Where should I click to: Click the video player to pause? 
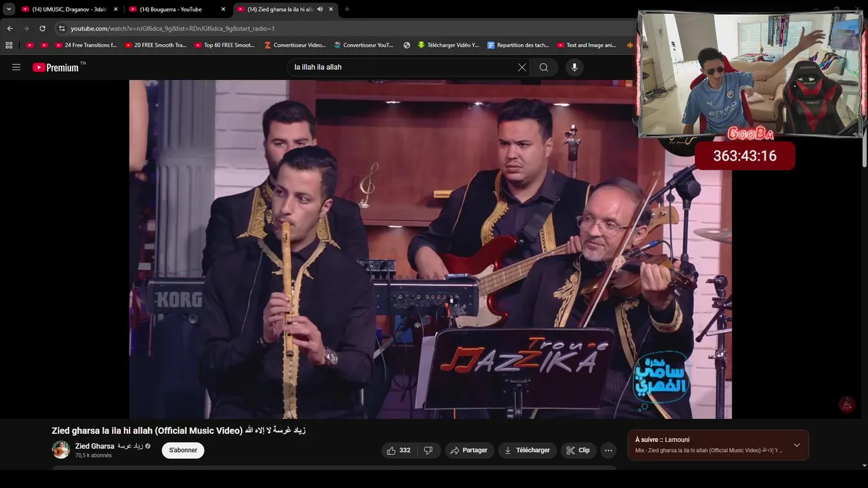430,249
